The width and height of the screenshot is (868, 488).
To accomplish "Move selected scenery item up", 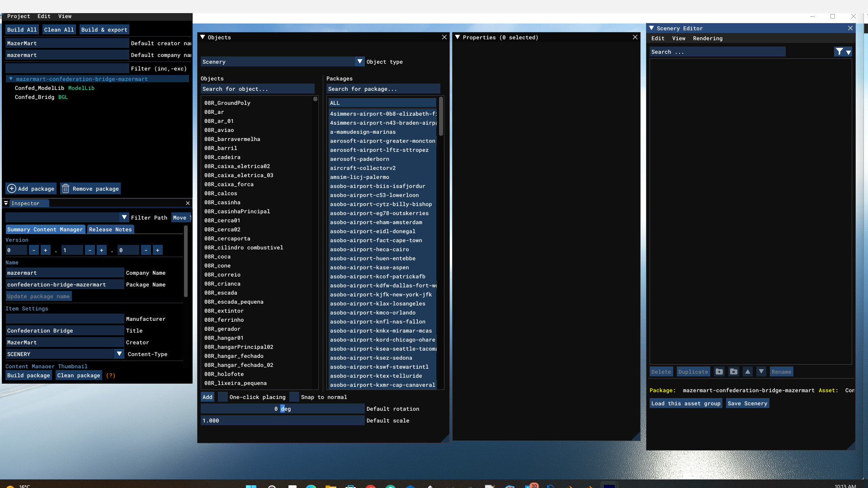I will click(x=748, y=372).
